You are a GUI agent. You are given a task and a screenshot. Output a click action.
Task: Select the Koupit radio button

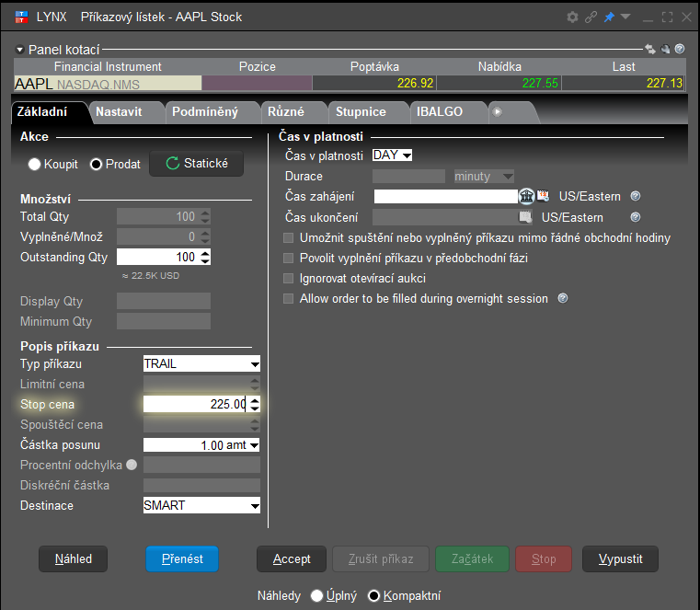pos(34,165)
